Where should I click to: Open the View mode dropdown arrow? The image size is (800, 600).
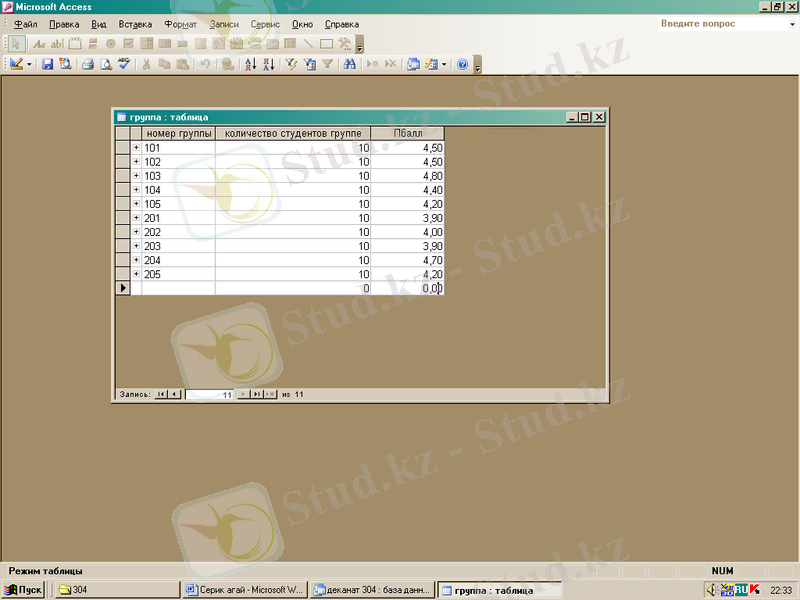pyautogui.click(x=30, y=64)
